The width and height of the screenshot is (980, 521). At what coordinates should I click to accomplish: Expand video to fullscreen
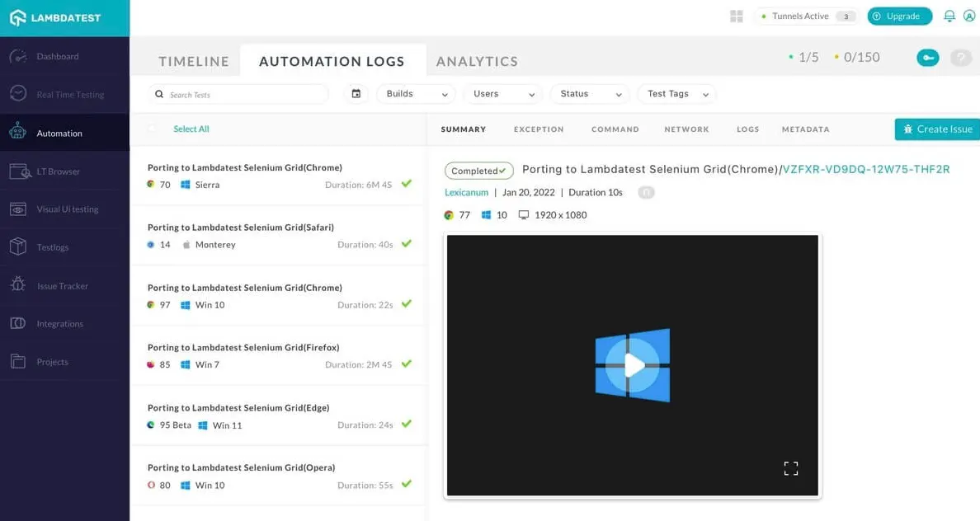click(790, 468)
